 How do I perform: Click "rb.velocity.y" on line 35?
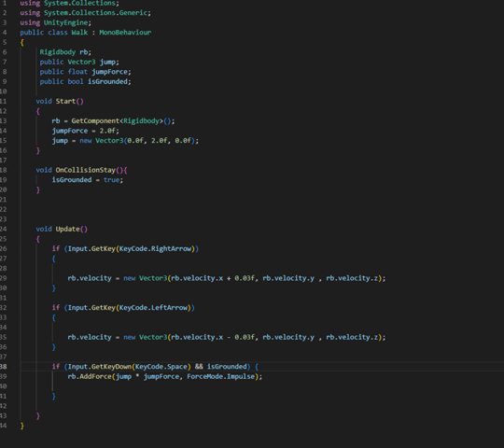288,338
